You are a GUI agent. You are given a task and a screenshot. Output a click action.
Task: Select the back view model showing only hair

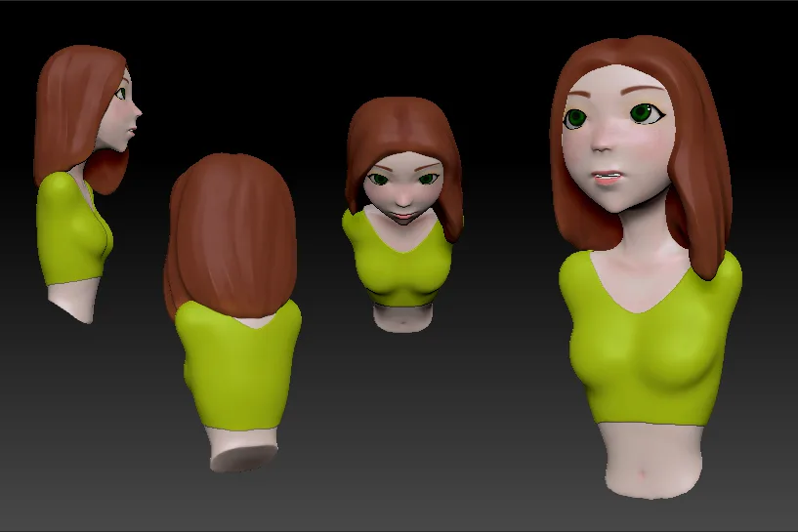click(x=232, y=312)
